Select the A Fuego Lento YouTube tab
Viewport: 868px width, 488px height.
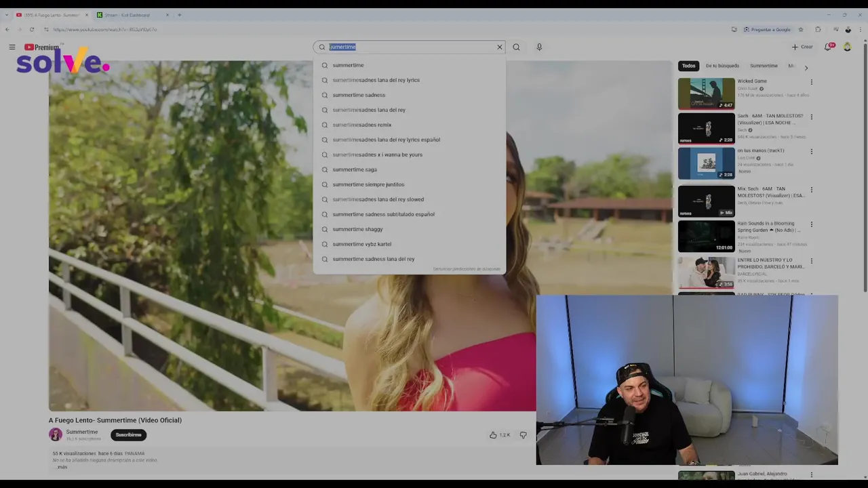52,15
